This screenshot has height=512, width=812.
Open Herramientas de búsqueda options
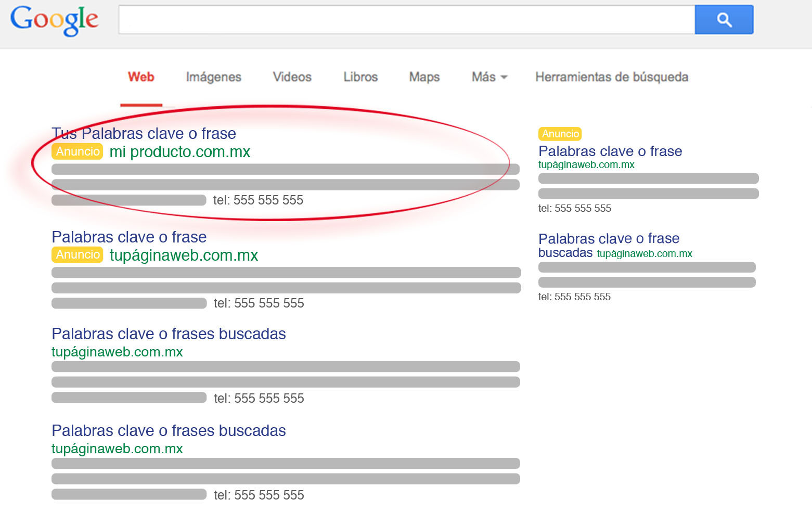[611, 77]
